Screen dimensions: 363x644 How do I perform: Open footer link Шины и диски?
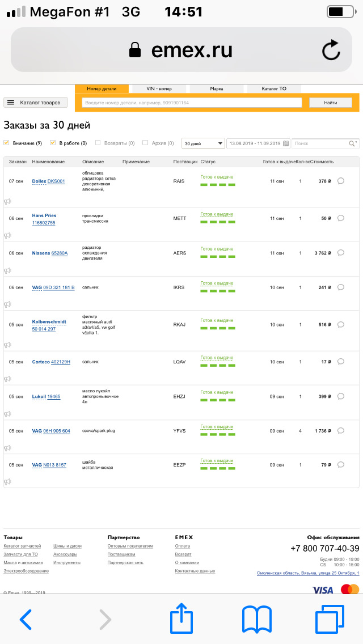[67, 546]
